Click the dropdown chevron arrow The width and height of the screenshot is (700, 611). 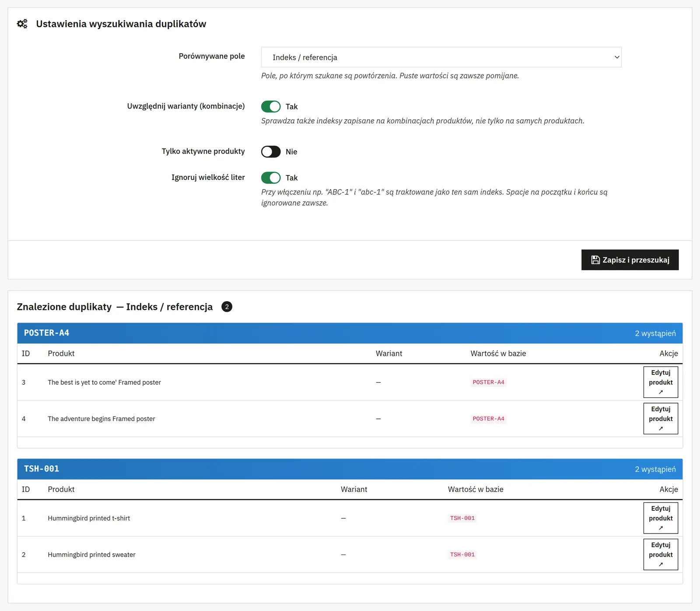617,57
